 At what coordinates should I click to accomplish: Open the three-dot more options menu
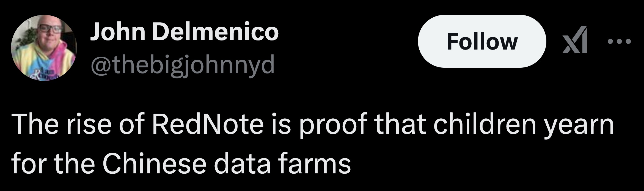tap(619, 42)
